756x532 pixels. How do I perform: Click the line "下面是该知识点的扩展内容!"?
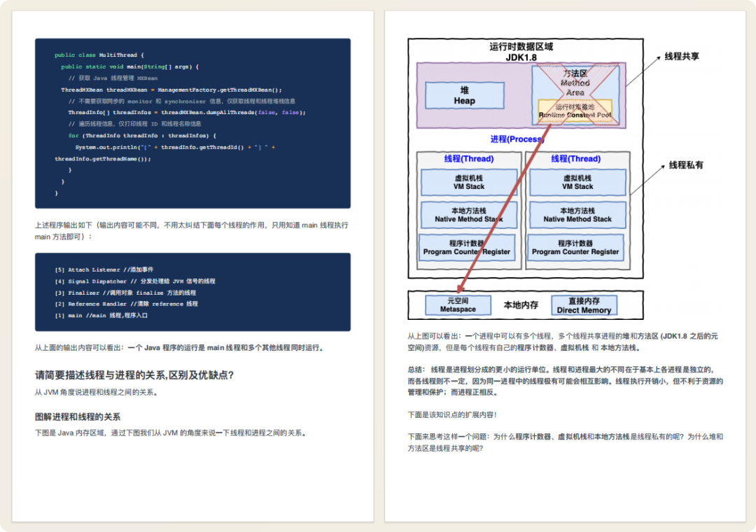tap(451, 414)
